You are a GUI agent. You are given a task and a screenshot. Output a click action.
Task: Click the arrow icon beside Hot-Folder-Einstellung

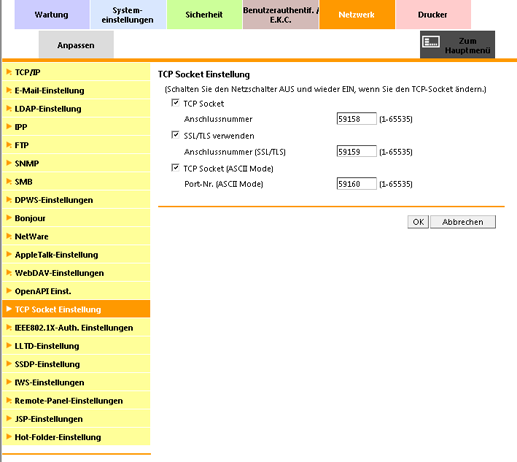[9, 437]
